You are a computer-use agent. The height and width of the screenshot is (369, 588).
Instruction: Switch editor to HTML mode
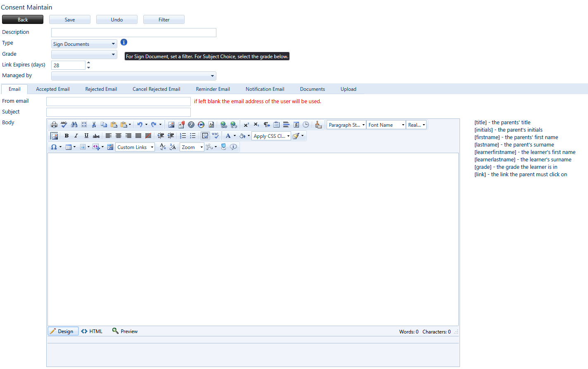click(92, 331)
